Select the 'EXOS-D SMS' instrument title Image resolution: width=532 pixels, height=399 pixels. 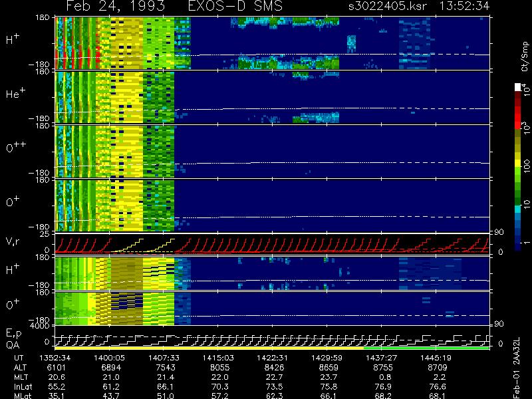(235, 6)
